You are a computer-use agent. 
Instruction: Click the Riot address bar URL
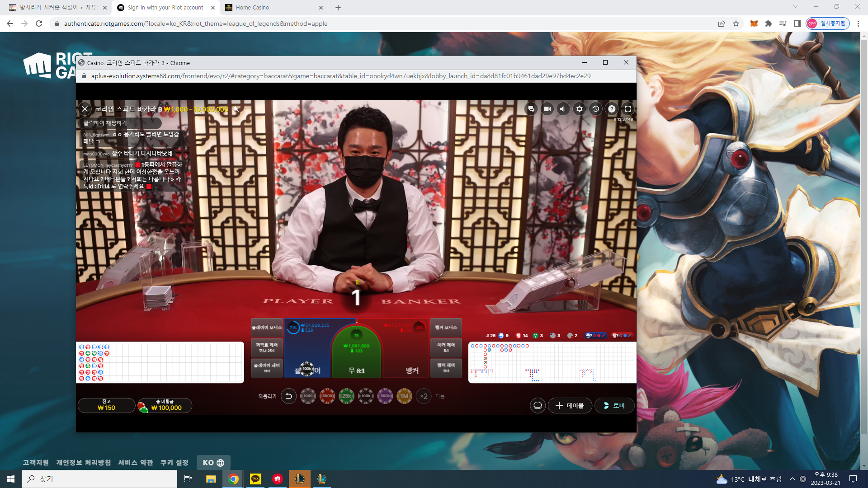pyautogui.click(x=196, y=23)
